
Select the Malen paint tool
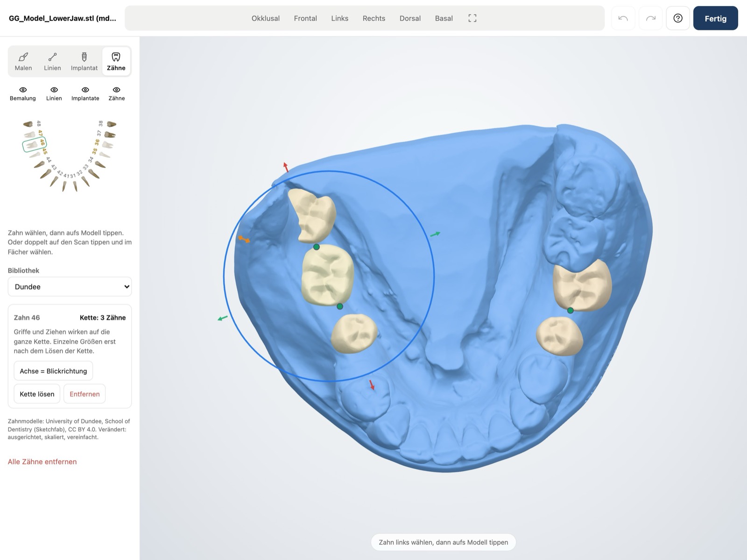click(x=23, y=61)
